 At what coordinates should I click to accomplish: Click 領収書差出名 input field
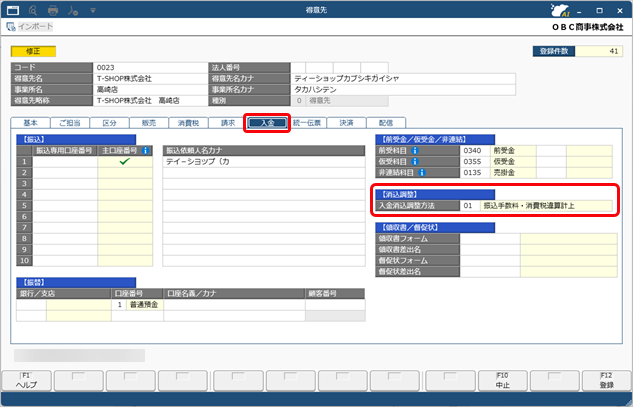(x=490, y=250)
